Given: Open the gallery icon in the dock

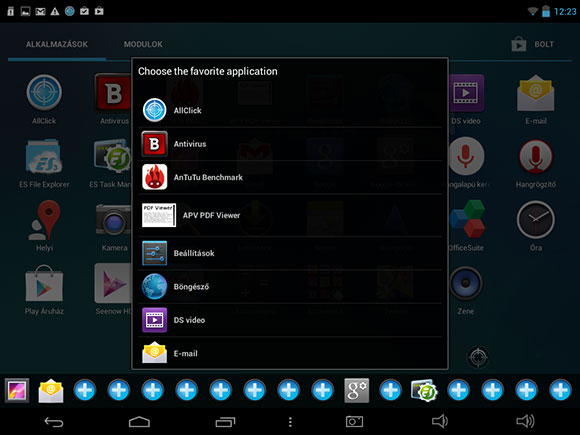Looking at the screenshot, I should 17,390.
